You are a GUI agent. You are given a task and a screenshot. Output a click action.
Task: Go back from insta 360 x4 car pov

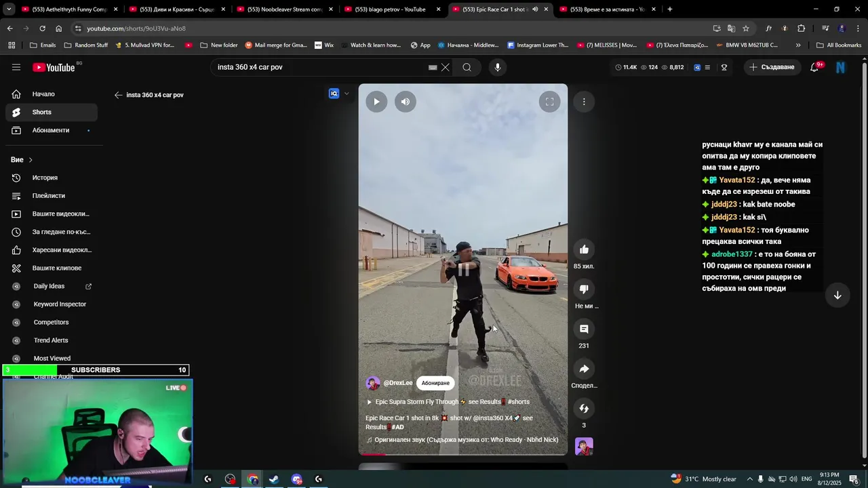pyautogui.click(x=119, y=95)
